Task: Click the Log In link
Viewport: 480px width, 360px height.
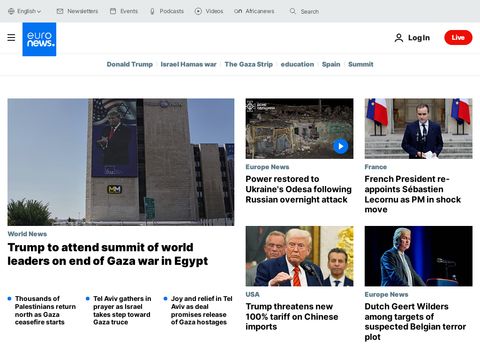Action: coord(419,38)
